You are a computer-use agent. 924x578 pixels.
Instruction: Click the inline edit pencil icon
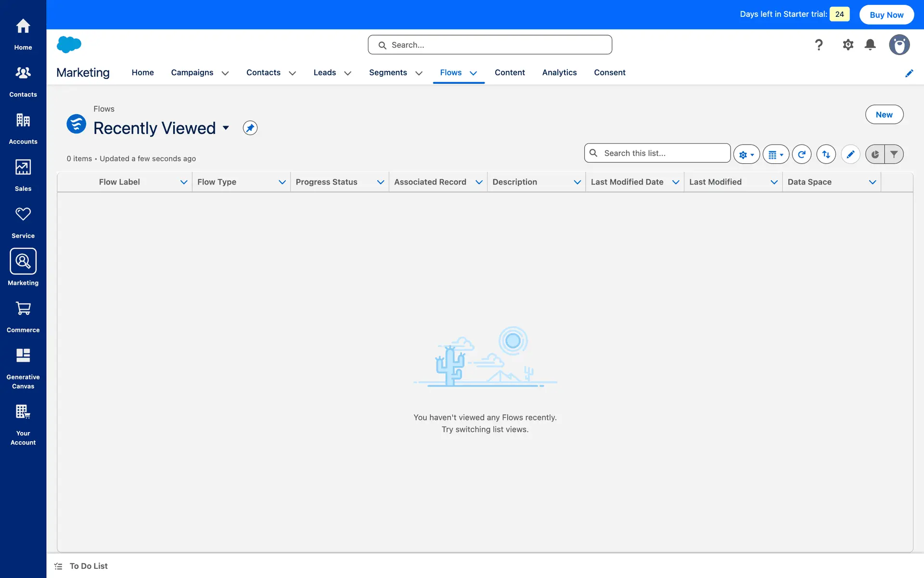[850, 154]
